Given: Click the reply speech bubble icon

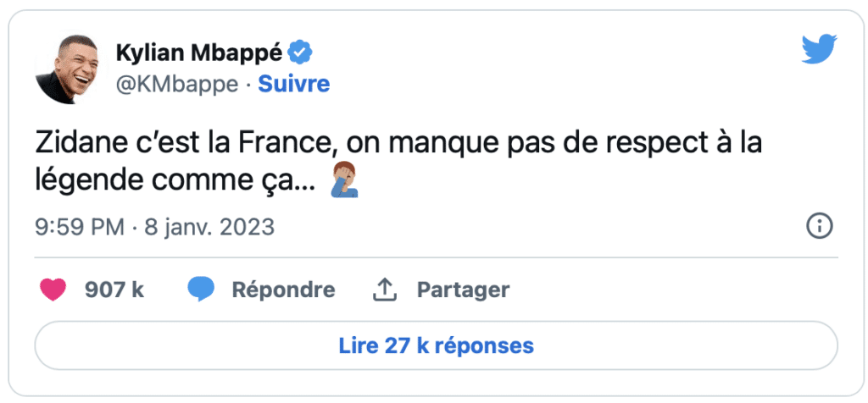Looking at the screenshot, I should 201,290.
